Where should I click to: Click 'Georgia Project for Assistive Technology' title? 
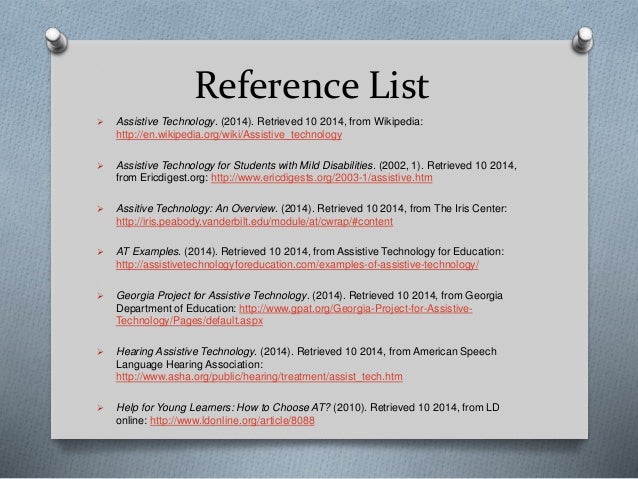(212, 295)
